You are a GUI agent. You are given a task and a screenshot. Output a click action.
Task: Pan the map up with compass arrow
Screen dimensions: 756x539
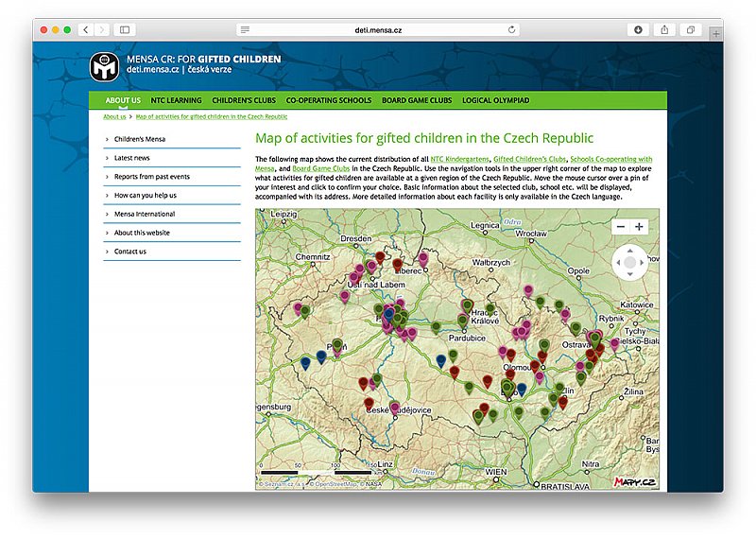coord(630,251)
